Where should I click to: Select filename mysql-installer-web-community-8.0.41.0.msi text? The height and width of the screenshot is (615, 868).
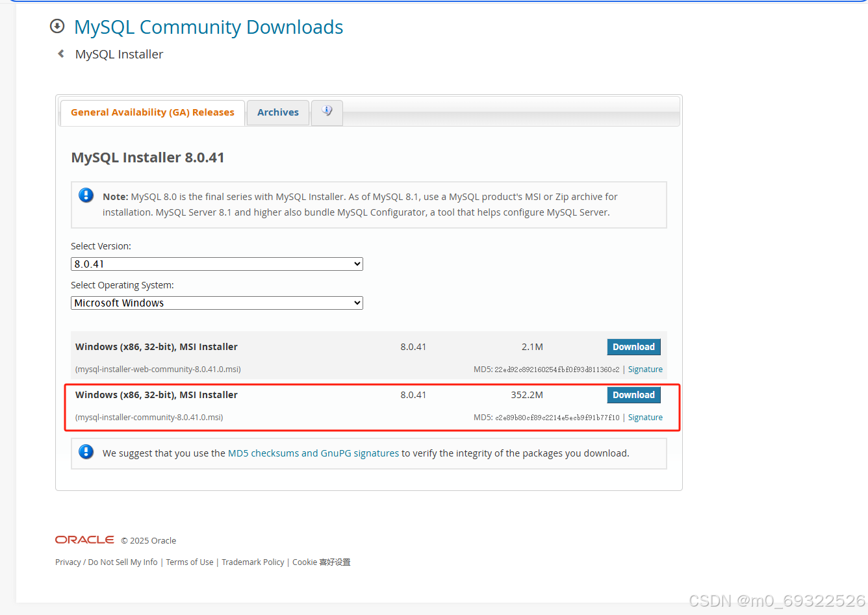(158, 370)
